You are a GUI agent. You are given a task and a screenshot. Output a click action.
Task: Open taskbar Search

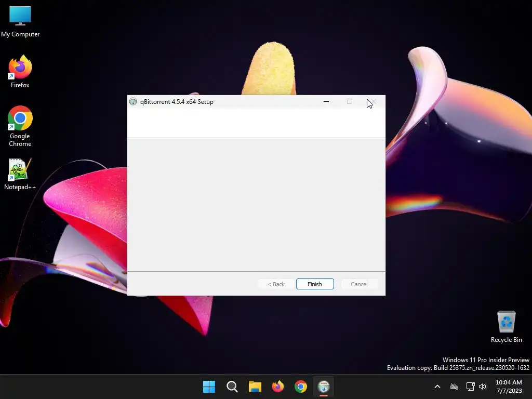tap(232, 387)
